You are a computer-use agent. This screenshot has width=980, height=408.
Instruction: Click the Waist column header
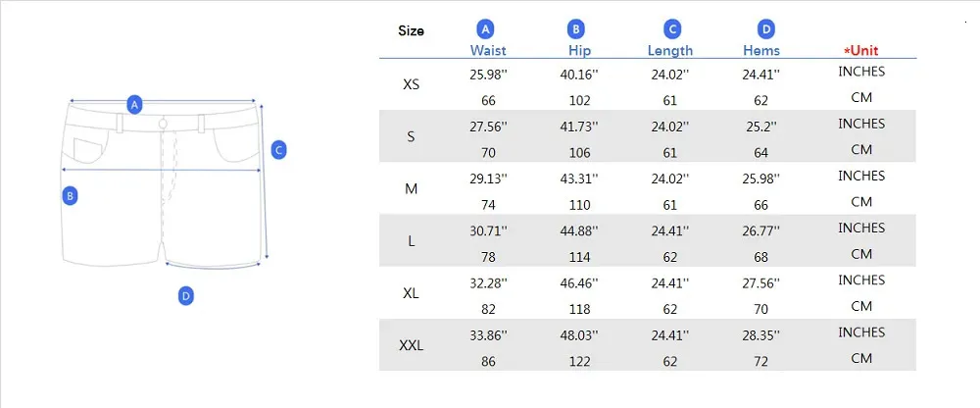[x=488, y=51]
